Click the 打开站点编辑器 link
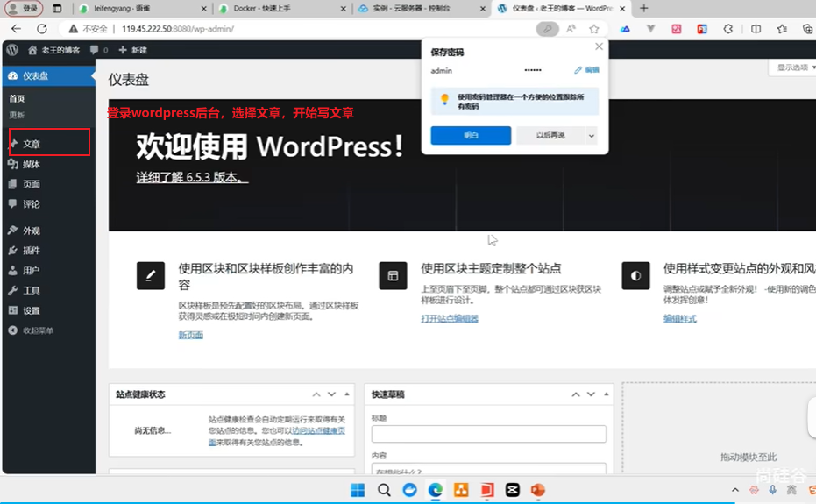 450,319
